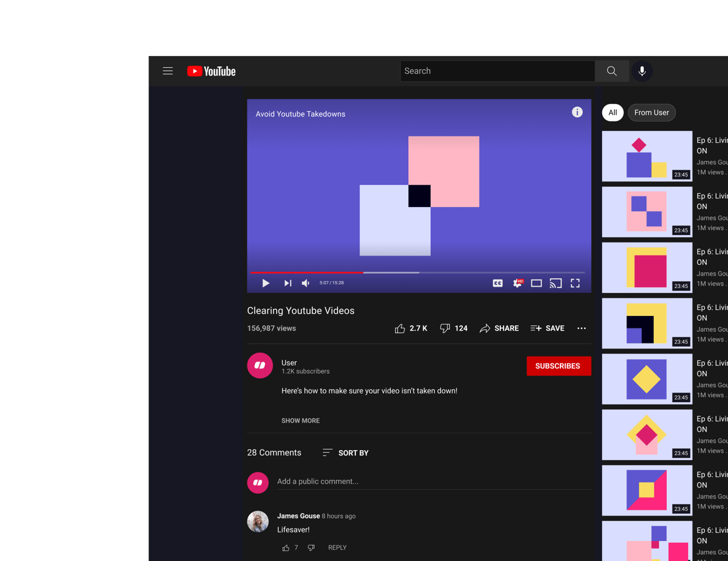This screenshot has height=561, width=728.
Task: Open the miniplayer
Action: pyautogui.click(x=536, y=283)
